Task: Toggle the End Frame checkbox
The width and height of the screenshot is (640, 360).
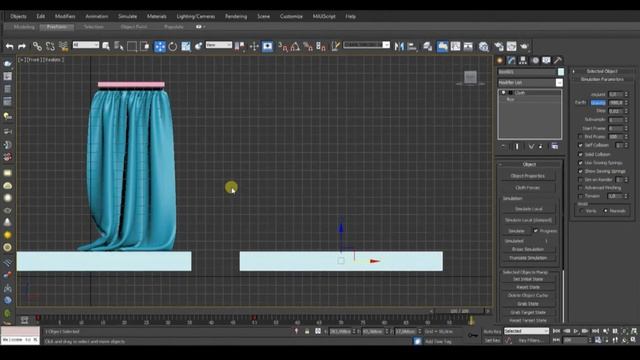Action: [580, 137]
